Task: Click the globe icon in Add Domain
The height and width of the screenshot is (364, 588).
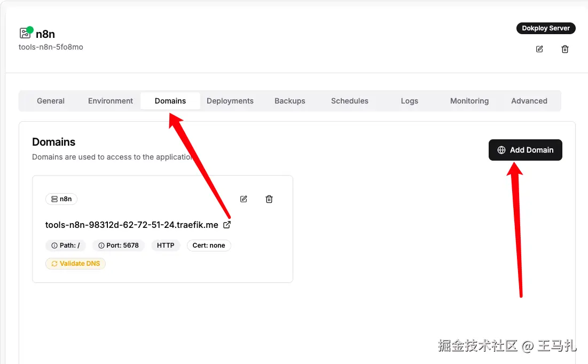Action: pyautogui.click(x=501, y=150)
